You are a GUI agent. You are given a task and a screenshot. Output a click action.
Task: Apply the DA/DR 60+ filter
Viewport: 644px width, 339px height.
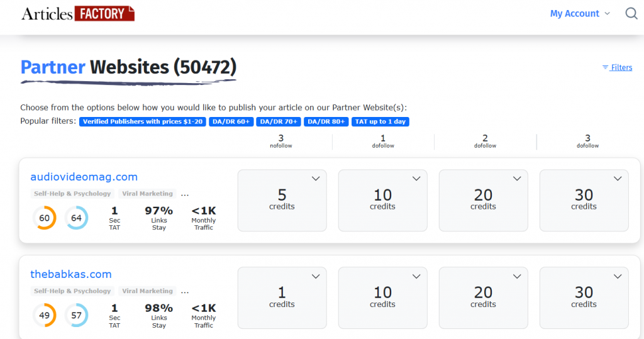click(x=231, y=121)
